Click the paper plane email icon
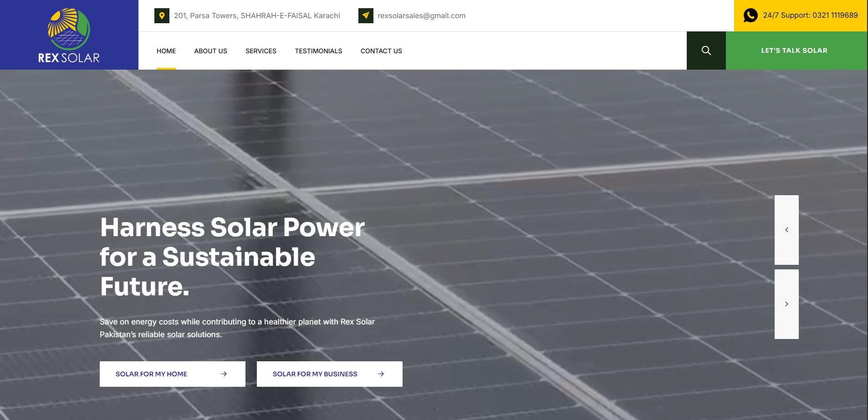This screenshot has height=420, width=868. 366,15
